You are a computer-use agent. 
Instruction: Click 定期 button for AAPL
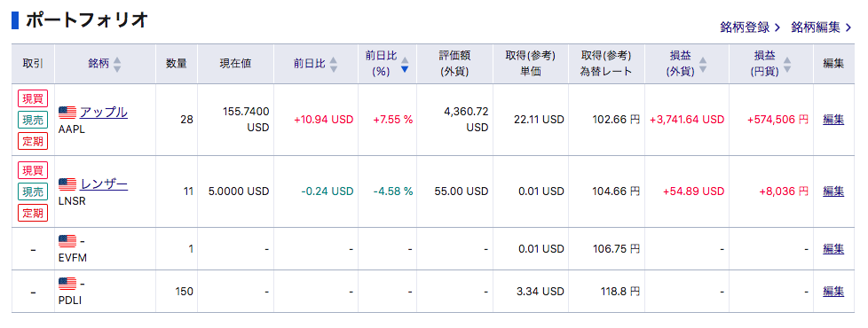click(33, 141)
